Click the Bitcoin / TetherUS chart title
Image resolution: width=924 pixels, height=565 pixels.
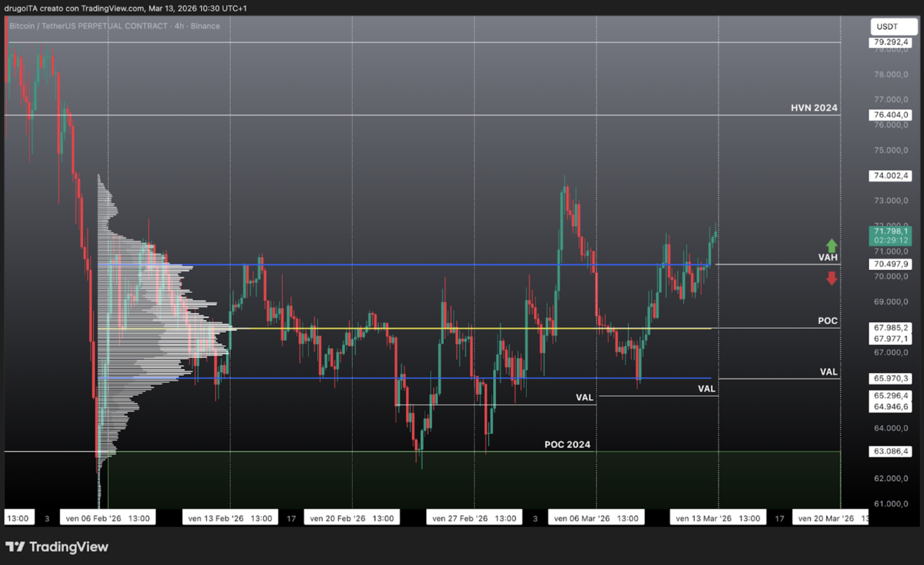point(115,26)
